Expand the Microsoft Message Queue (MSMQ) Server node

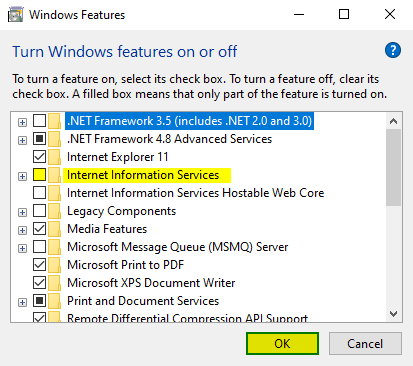[22, 248]
